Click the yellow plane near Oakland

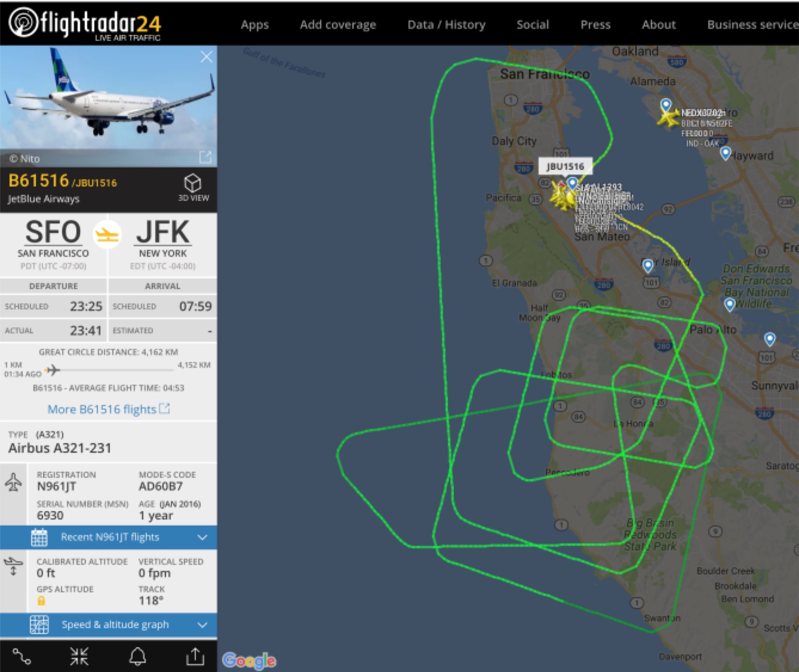(x=668, y=117)
